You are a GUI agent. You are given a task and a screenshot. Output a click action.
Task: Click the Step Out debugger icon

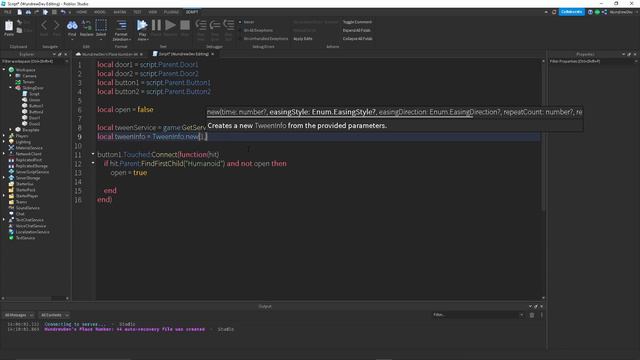(229, 25)
